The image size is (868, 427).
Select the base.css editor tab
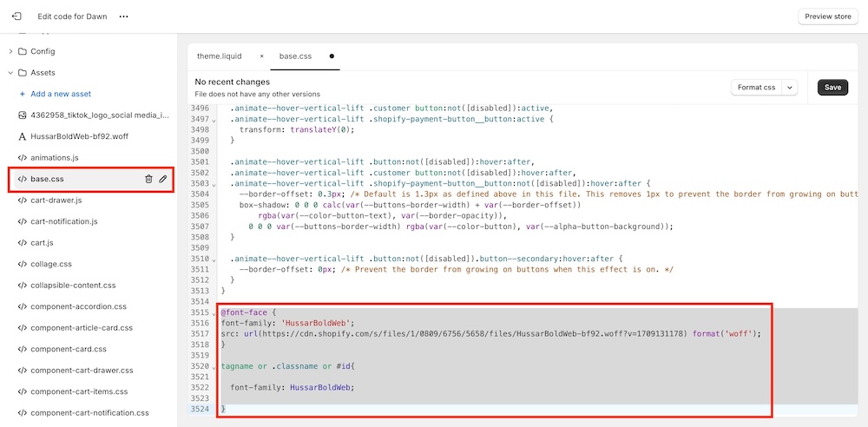tap(295, 56)
